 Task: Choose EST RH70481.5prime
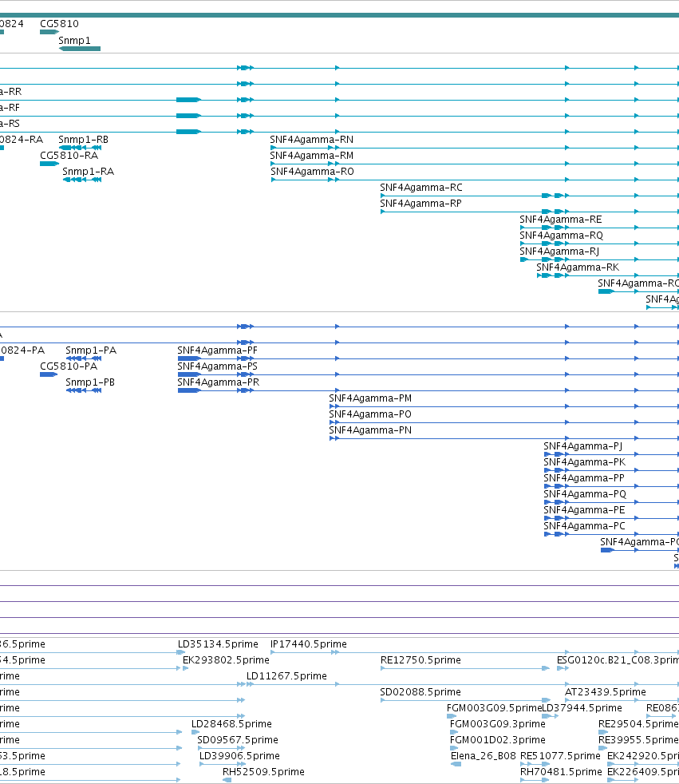click(561, 772)
